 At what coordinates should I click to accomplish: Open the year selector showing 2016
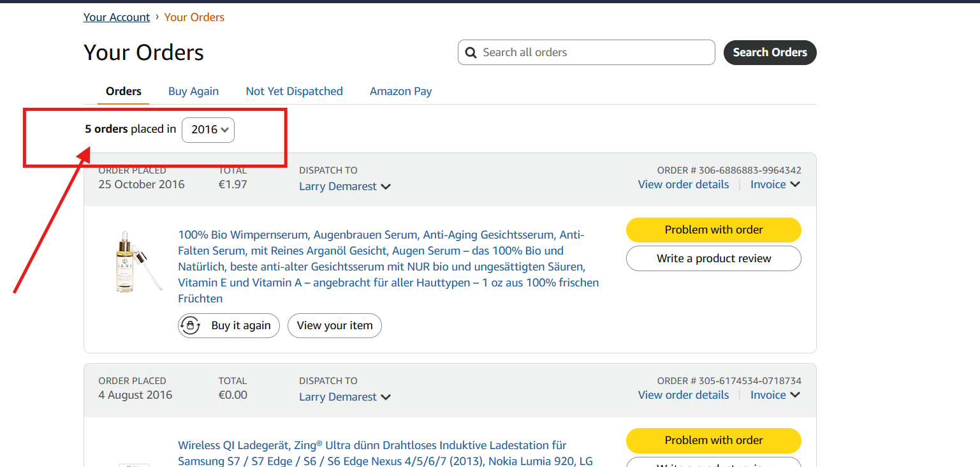tap(208, 130)
